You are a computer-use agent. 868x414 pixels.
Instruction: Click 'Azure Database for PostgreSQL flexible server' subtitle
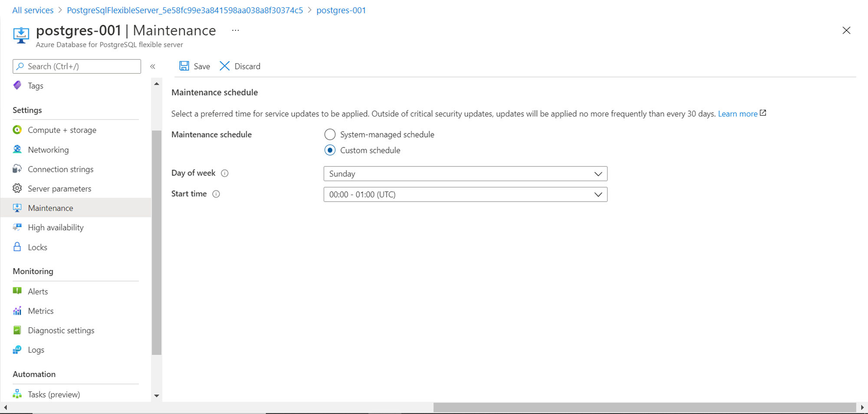click(109, 45)
